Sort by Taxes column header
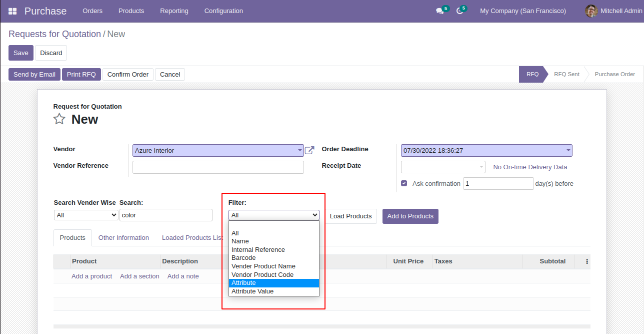This screenshot has height=334, width=644. click(477, 261)
